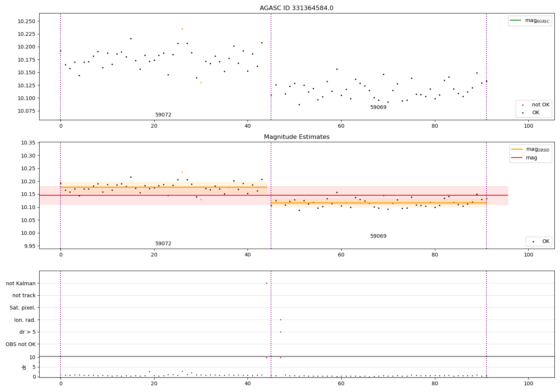Click x-axis tick 60 in top plot
The height and width of the screenshot is (392, 560).
tap(341, 126)
